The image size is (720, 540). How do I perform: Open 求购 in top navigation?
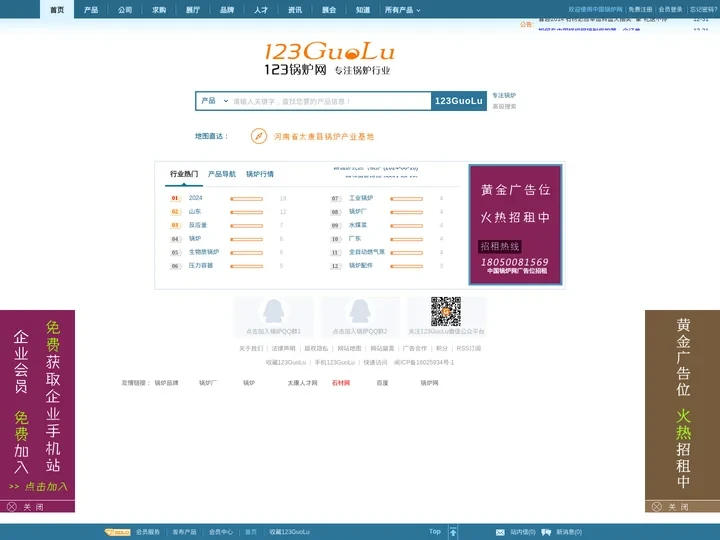159,10
